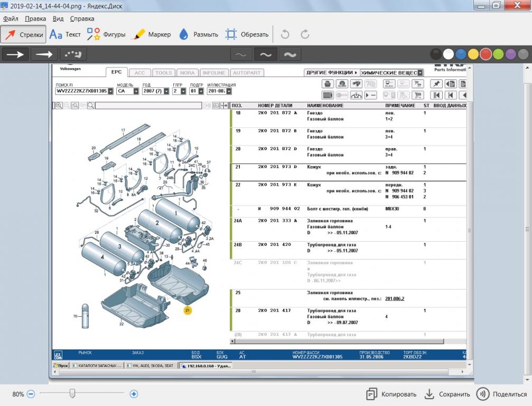Click the jump-to-first page icon
This screenshot has height=406, width=532.
(436, 95)
